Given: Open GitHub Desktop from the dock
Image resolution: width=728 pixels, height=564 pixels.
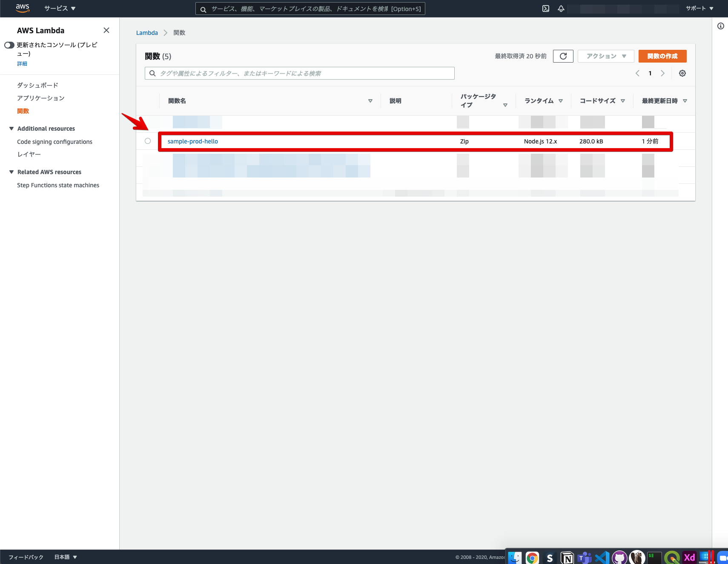Looking at the screenshot, I should [x=619, y=558].
